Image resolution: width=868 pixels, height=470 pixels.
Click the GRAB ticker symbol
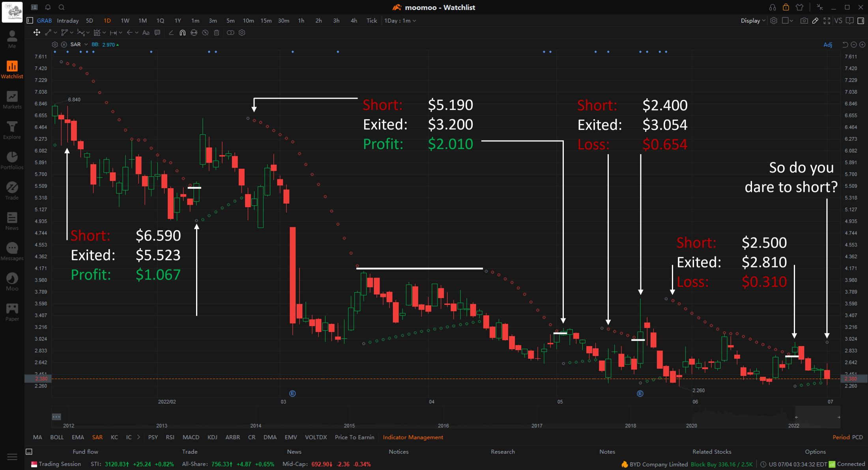pyautogui.click(x=44, y=21)
